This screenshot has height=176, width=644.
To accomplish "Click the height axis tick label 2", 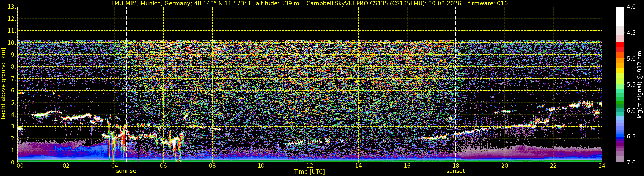I will click(x=13, y=139).
